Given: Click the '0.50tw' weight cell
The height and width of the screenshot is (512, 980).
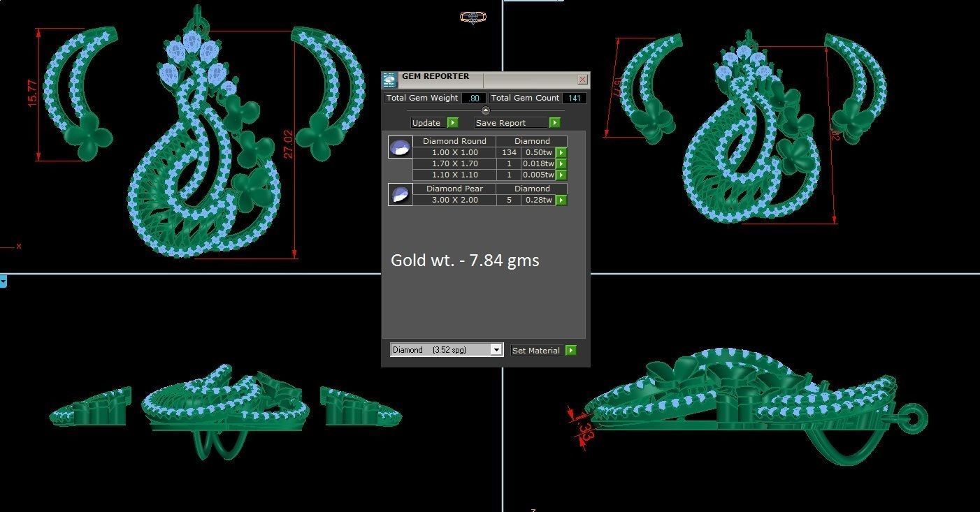Looking at the screenshot, I should 539,152.
